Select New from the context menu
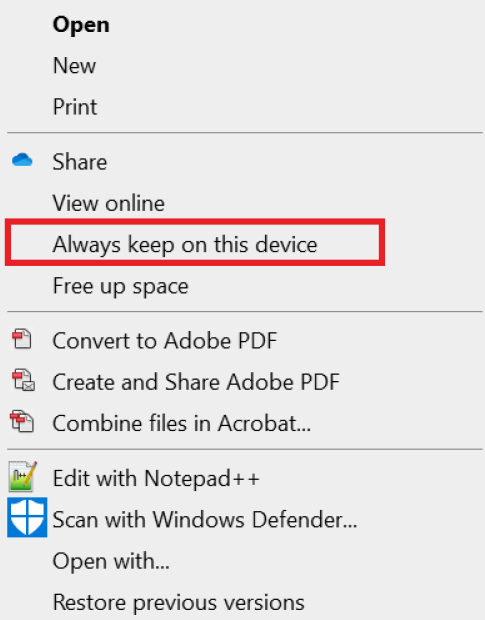The width and height of the screenshot is (485, 620). point(74,66)
